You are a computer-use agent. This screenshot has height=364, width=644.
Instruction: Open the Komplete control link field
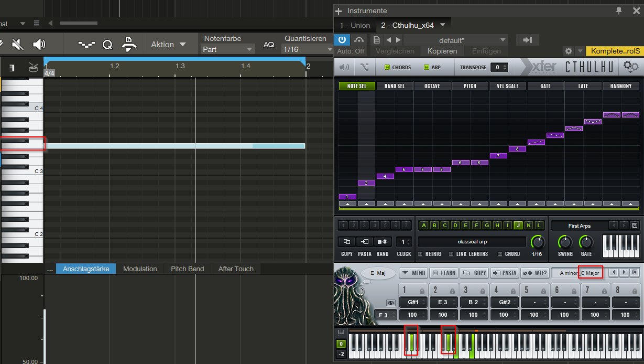coord(615,51)
